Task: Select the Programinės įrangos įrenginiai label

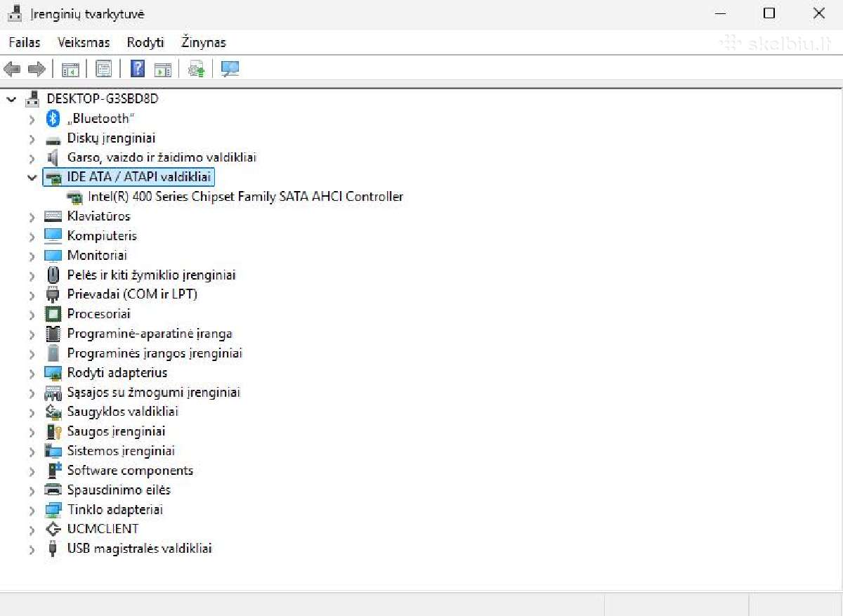Action: [x=155, y=353]
